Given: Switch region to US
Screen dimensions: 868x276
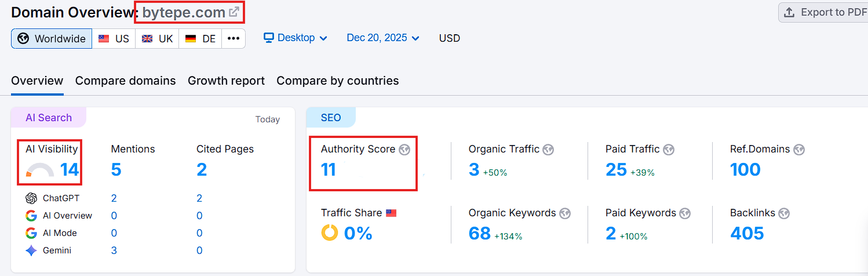Looking at the screenshot, I should point(114,39).
